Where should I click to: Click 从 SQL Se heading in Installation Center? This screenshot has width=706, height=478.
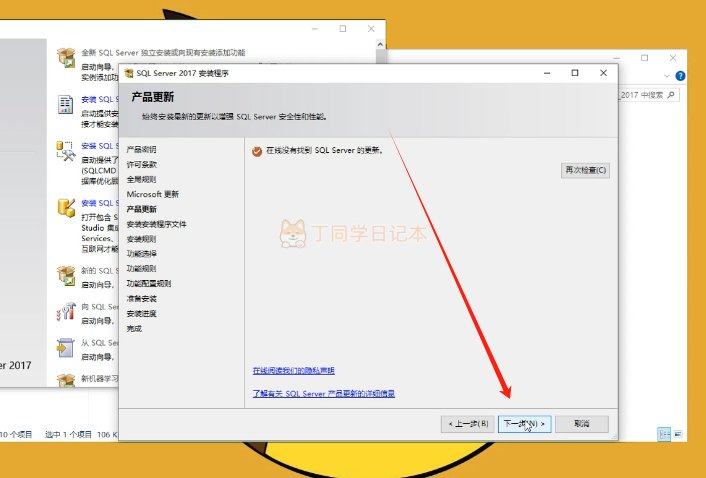(x=100, y=343)
